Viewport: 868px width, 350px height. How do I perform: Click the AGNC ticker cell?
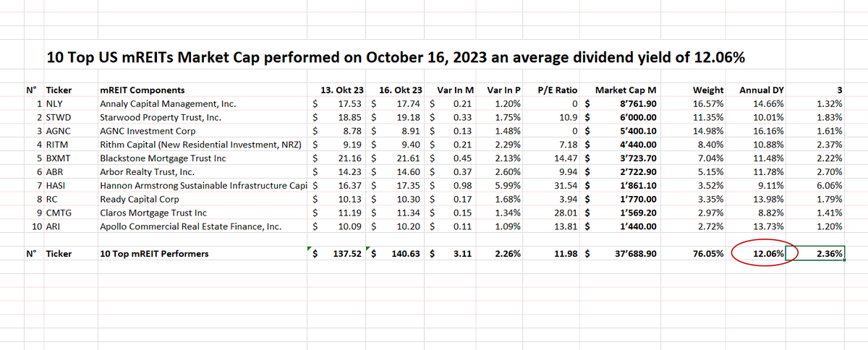(x=57, y=131)
